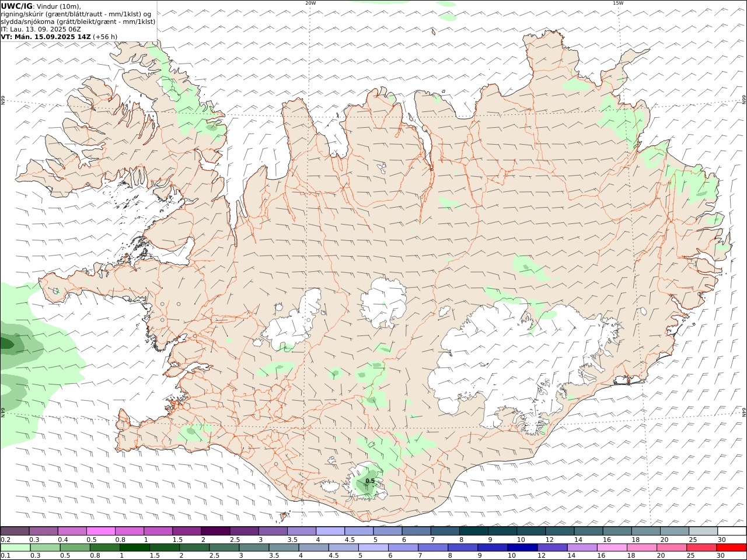Click the 'UWC/IG' title text
The height and width of the screenshot is (560, 747).
pos(17,6)
